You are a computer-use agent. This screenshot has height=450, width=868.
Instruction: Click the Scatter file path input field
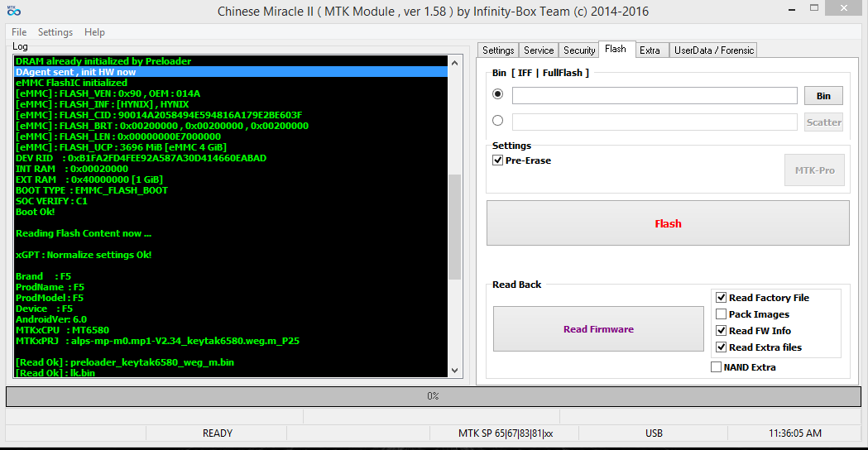pos(655,122)
